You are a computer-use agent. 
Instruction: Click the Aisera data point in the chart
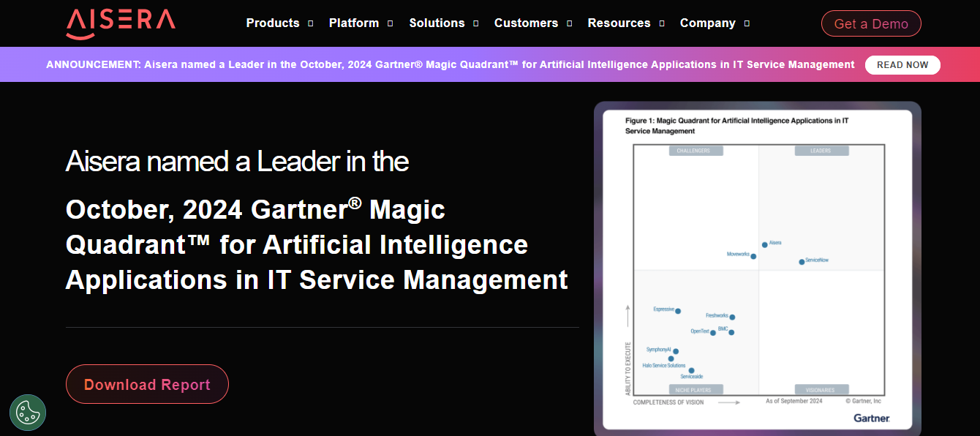point(765,245)
